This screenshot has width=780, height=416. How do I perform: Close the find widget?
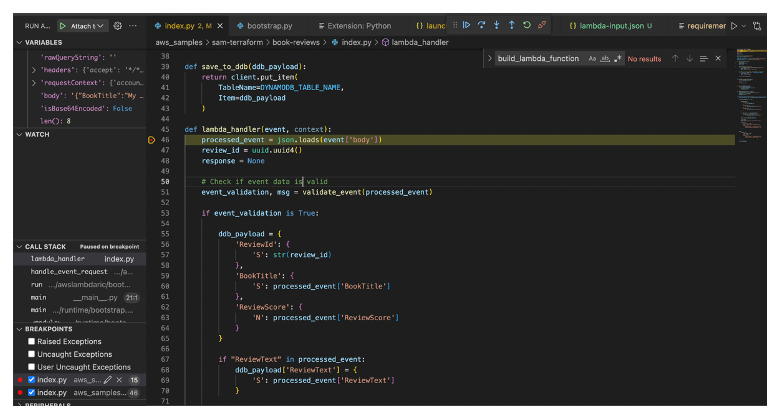718,59
